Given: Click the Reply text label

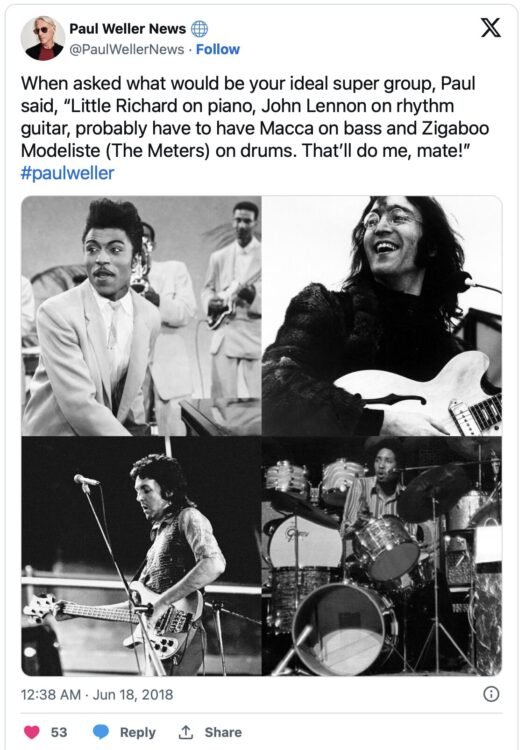Looking at the screenshot, I should (138, 732).
